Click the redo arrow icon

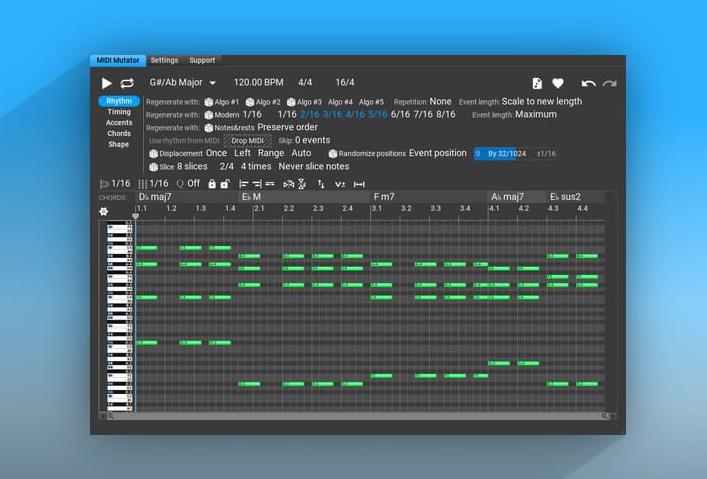click(609, 83)
